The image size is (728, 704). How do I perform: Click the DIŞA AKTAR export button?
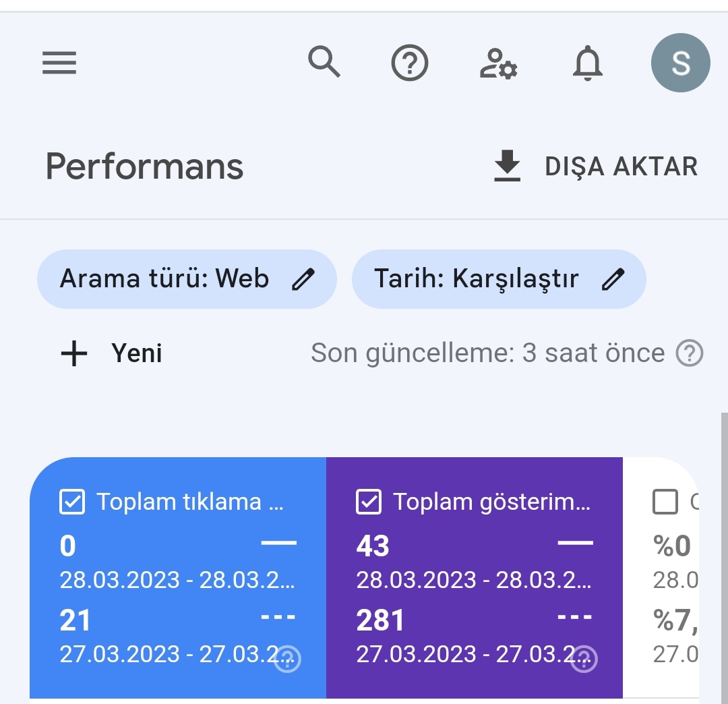pos(620,167)
